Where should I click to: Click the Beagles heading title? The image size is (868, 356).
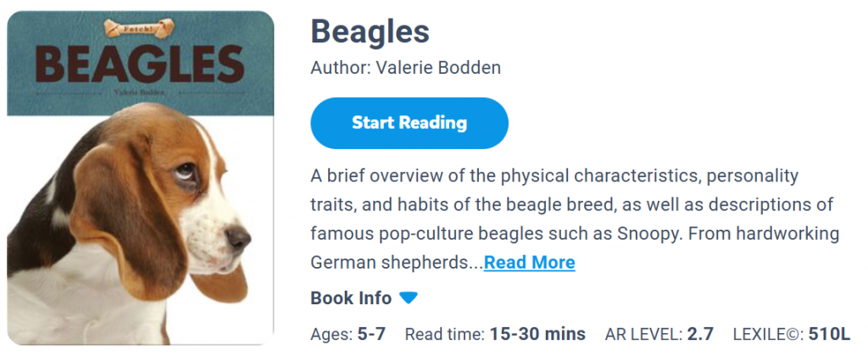(x=370, y=32)
